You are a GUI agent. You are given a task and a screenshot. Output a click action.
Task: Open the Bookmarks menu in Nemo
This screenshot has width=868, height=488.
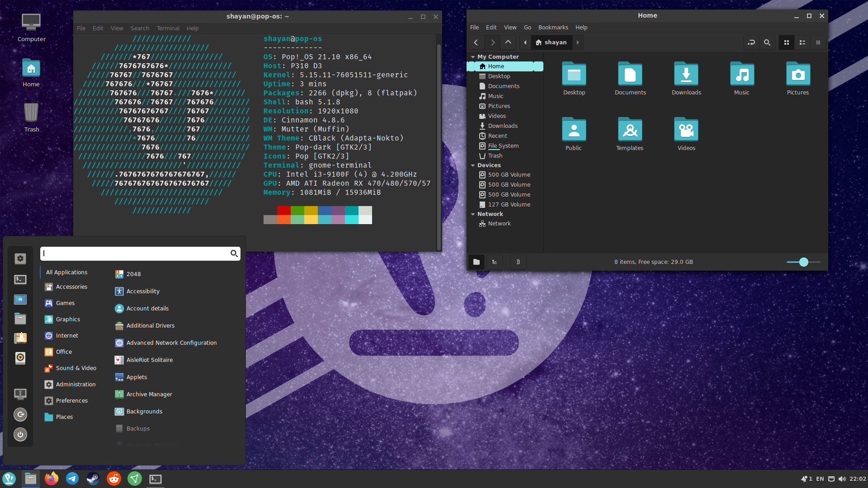point(553,27)
